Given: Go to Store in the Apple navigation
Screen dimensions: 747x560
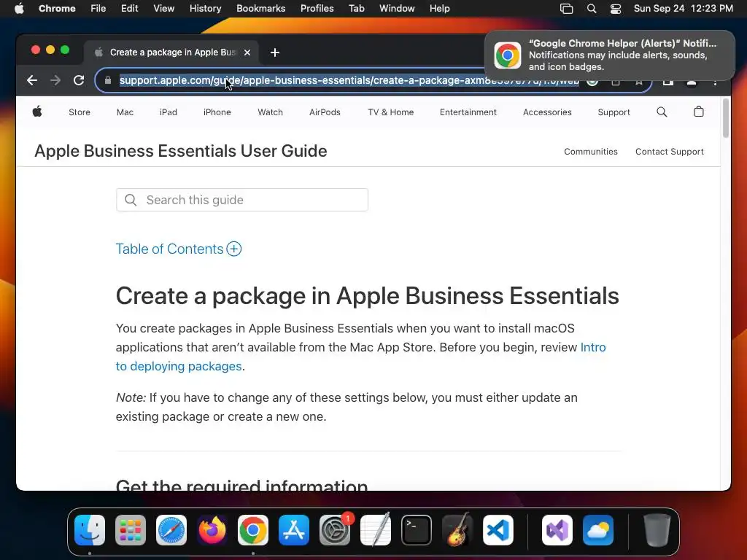Looking at the screenshot, I should (80, 112).
